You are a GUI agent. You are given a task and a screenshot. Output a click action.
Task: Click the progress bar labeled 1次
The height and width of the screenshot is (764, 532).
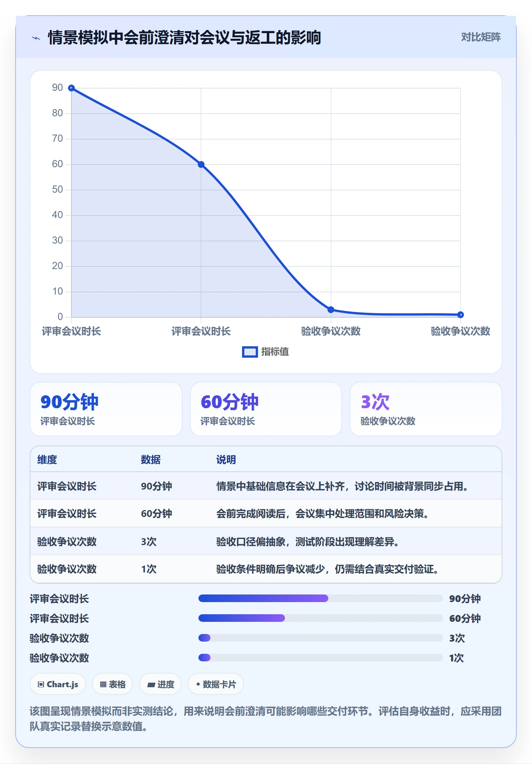click(321, 658)
